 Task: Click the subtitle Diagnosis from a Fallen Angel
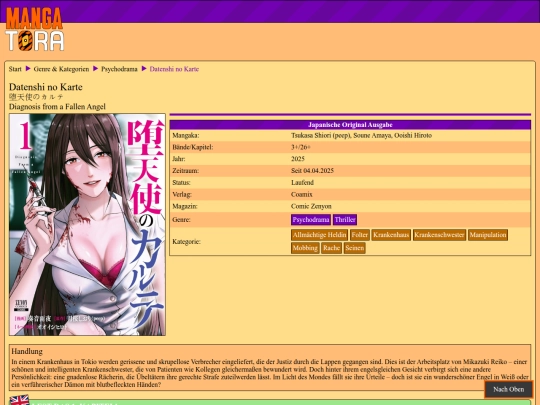57,107
